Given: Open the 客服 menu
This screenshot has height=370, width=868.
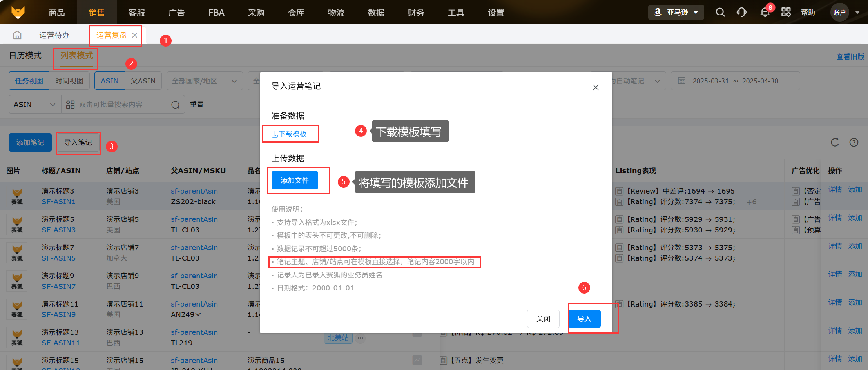Looking at the screenshot, I should 137,13.
